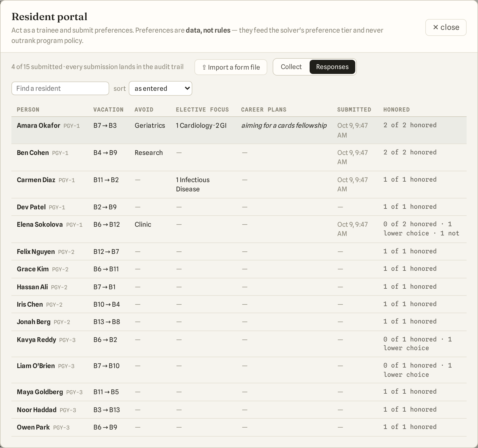Click the CAREER PLANS column header
The width and height of the screenshot is (478, 448).
point(264,110)
